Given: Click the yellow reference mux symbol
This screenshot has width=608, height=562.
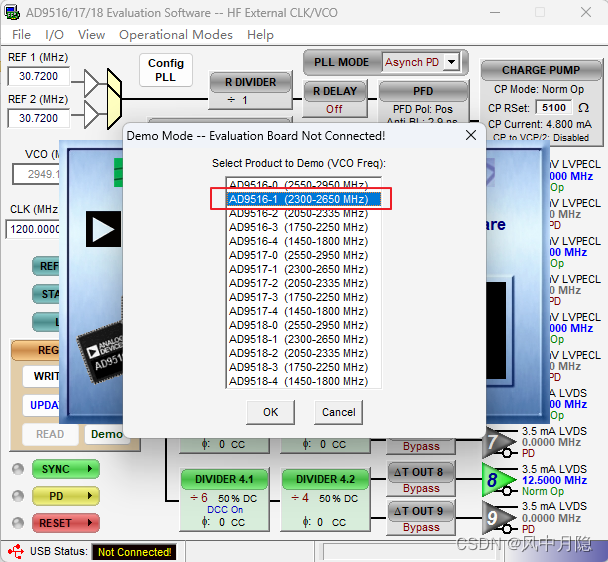Looking at the screenshot, I should (114, 99).
